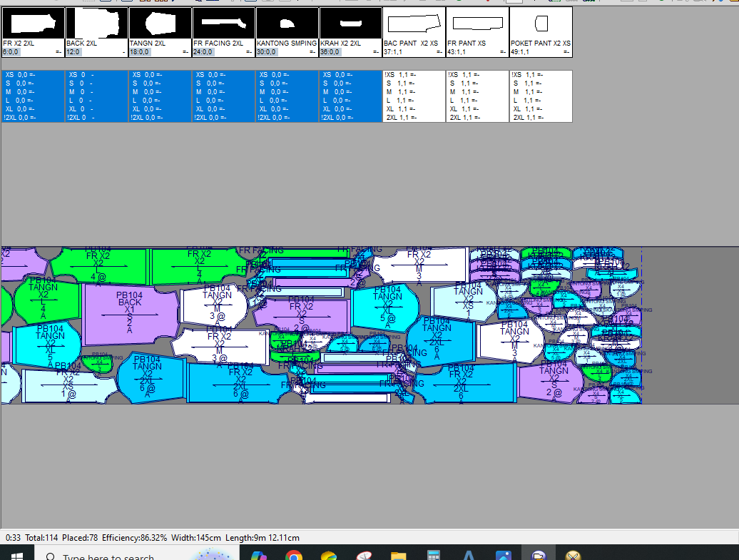Image resolution: width=739 pixels, height=560 pixels.
Task: Click the KRAH X2 2XL collar thumbnail
Action: click(x=350, y=23)
